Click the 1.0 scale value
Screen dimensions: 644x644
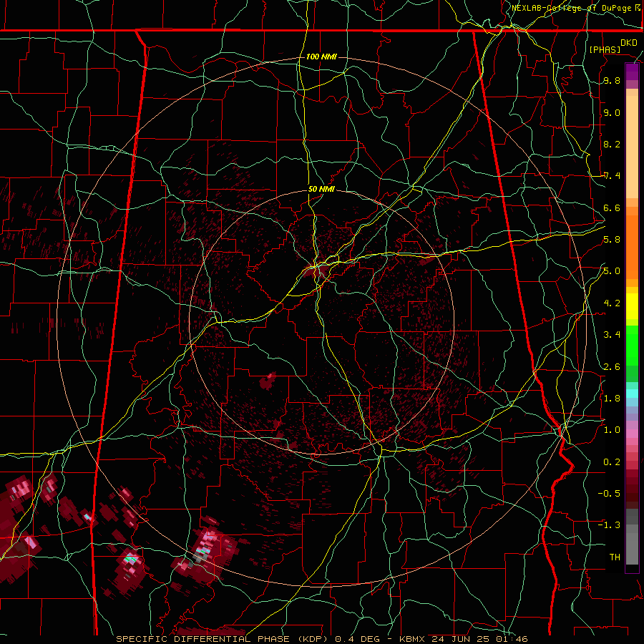[612, 430]
